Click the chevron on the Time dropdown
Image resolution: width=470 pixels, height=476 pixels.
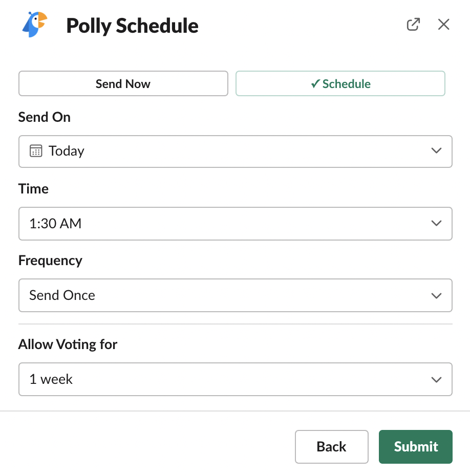coord(436,223)
